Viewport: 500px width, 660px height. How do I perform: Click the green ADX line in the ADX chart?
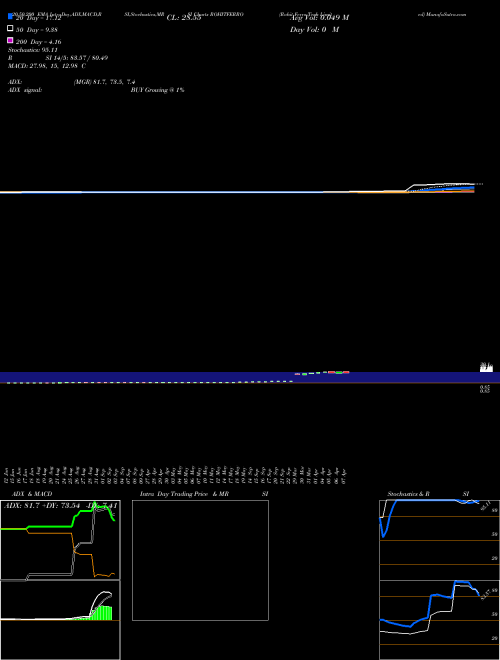tap(51, 527)
